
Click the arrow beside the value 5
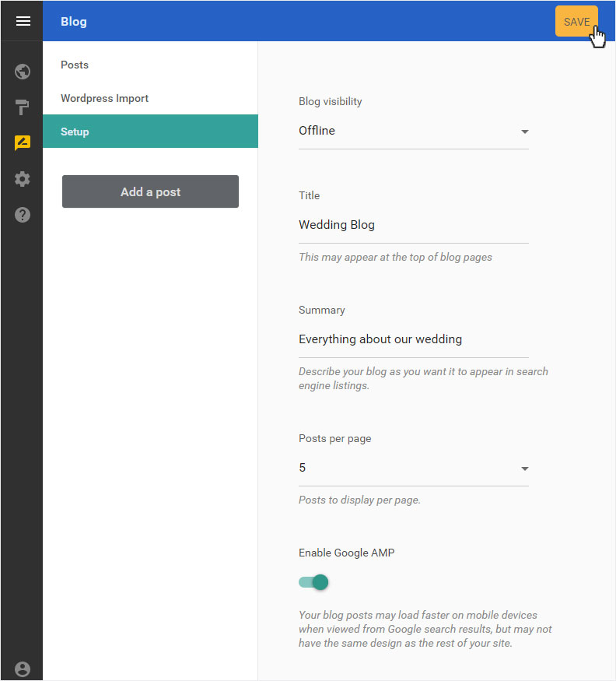[524, 469]
